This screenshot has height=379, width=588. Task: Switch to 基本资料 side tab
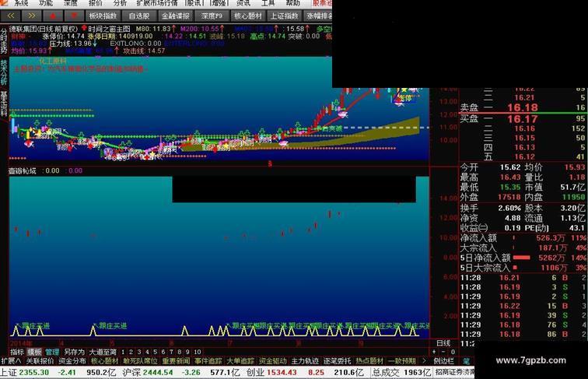click(4, 104)
